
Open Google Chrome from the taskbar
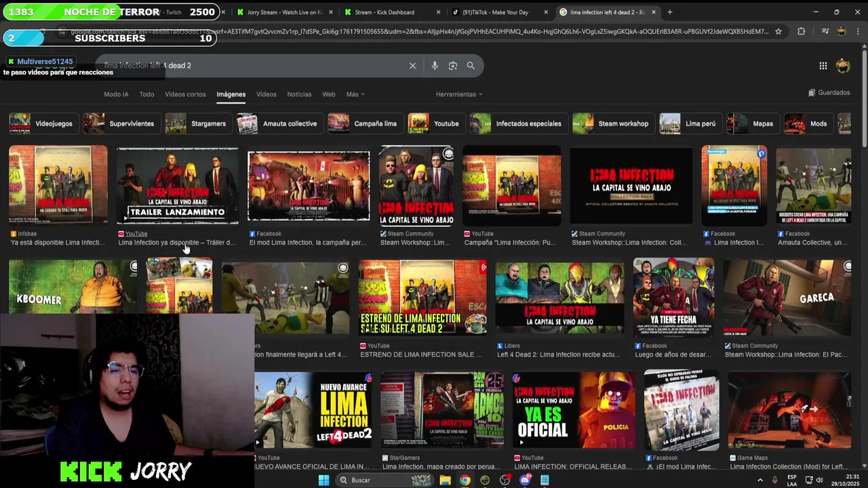coord(465,480)
